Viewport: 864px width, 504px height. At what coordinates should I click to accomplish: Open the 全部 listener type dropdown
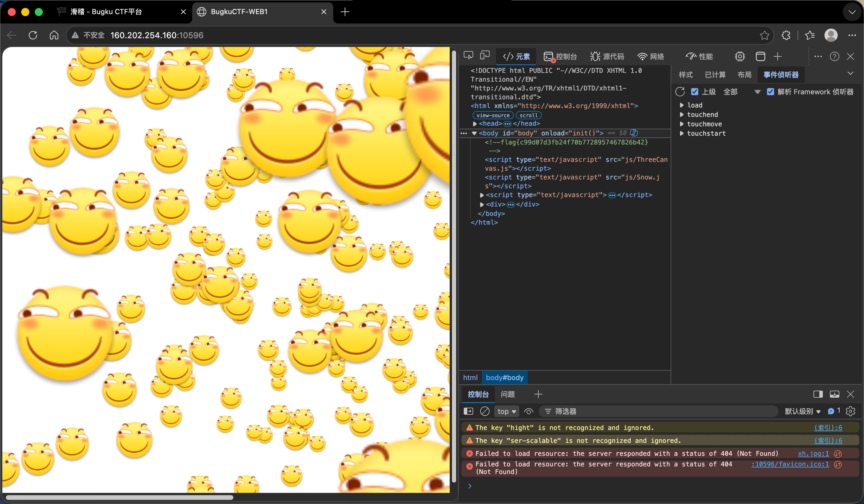tap(742, 91)
